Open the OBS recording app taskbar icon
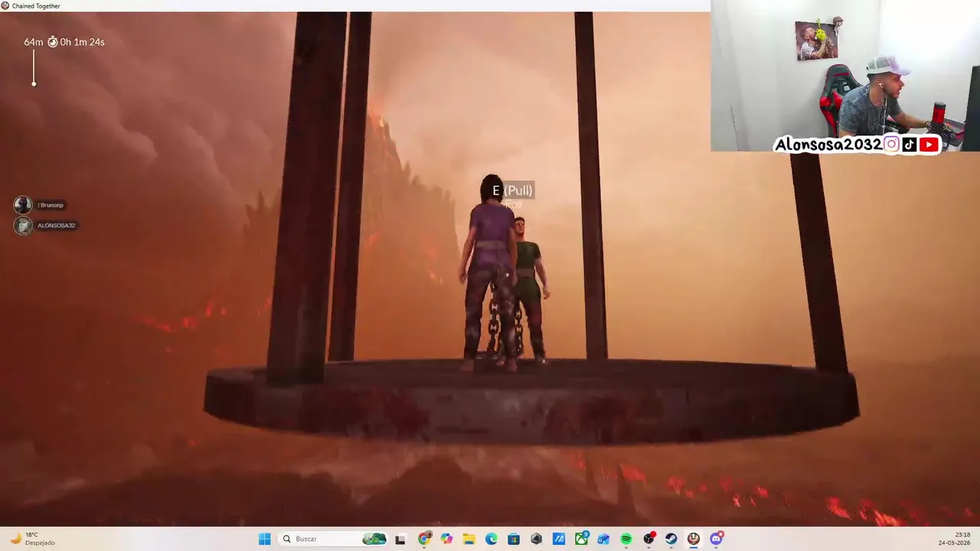Image resolution: width=980 pixels, height=551 pixels. (x=649, y=539)
